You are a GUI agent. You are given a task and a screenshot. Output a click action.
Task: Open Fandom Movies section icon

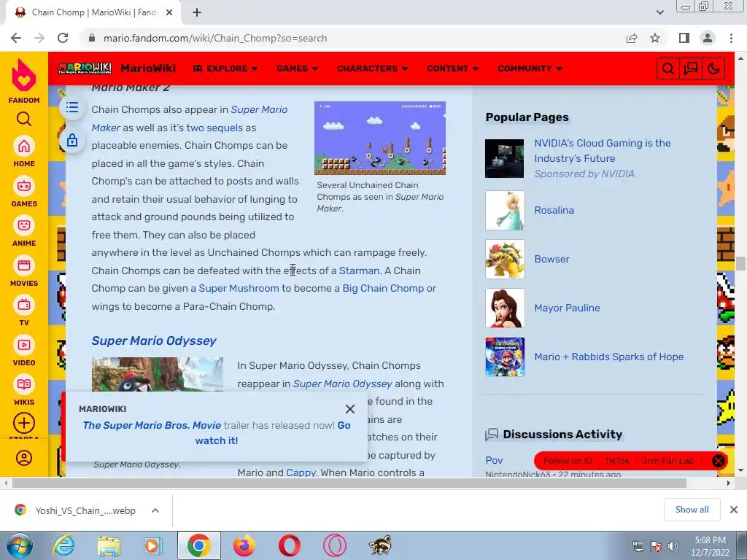[24, 265]
